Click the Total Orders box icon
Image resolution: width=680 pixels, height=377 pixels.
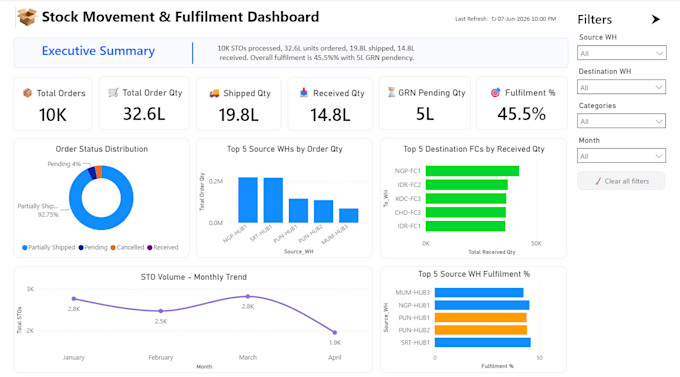27,93
